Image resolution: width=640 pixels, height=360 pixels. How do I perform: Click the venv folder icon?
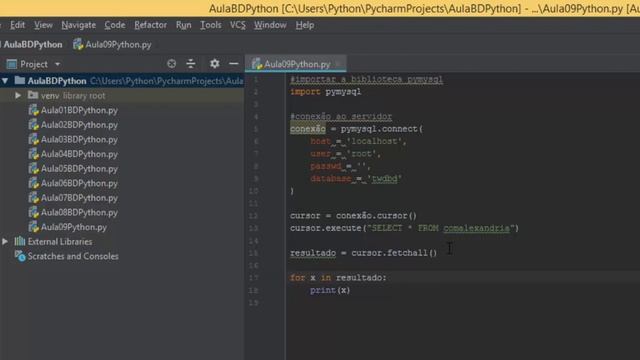pos(33,95)
